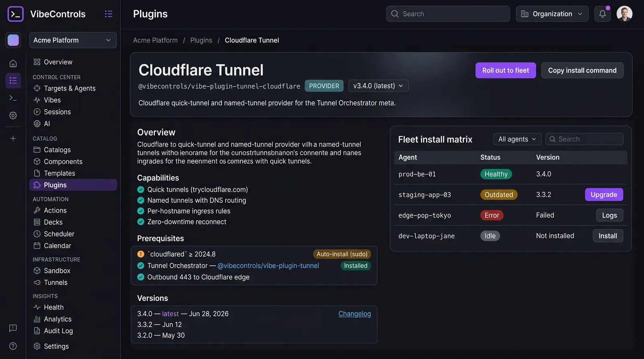Open the terminal prompt icon in left rail

[x=13, y=98]
